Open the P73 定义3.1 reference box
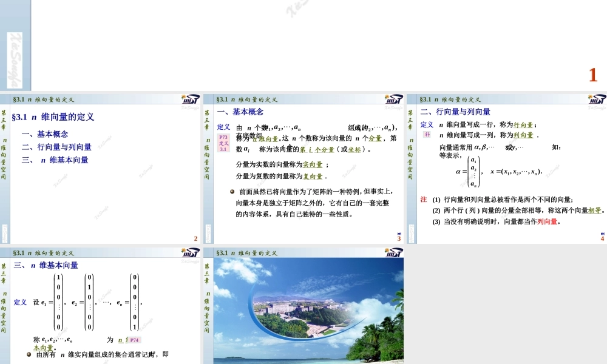This screenshot has height=364, width=607. tap(225, 143)
